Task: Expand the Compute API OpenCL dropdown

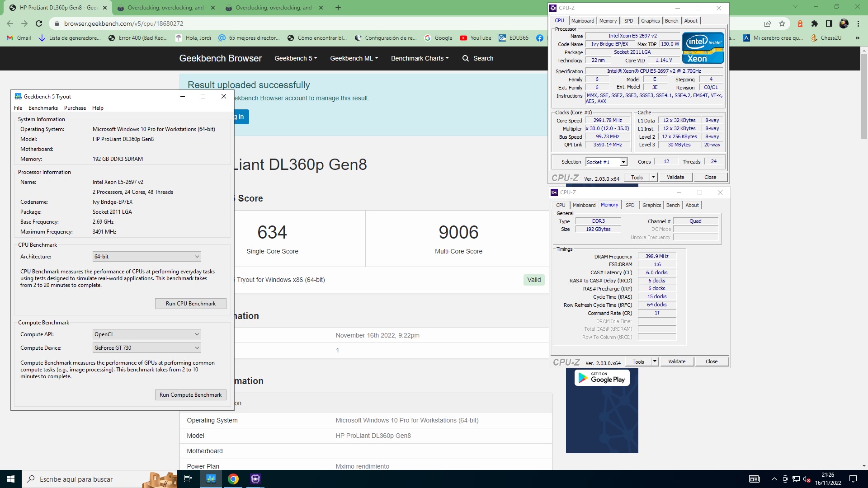Action: coord(146,334)
